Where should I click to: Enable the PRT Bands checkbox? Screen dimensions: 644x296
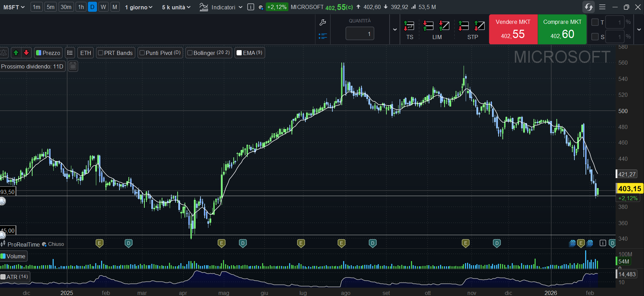tap(101, 53)
